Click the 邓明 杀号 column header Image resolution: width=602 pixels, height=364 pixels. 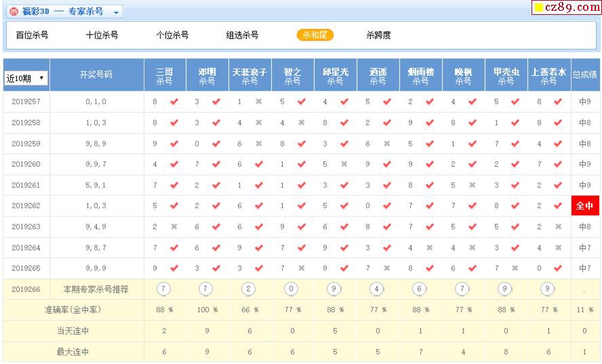(x=207, y=75)
